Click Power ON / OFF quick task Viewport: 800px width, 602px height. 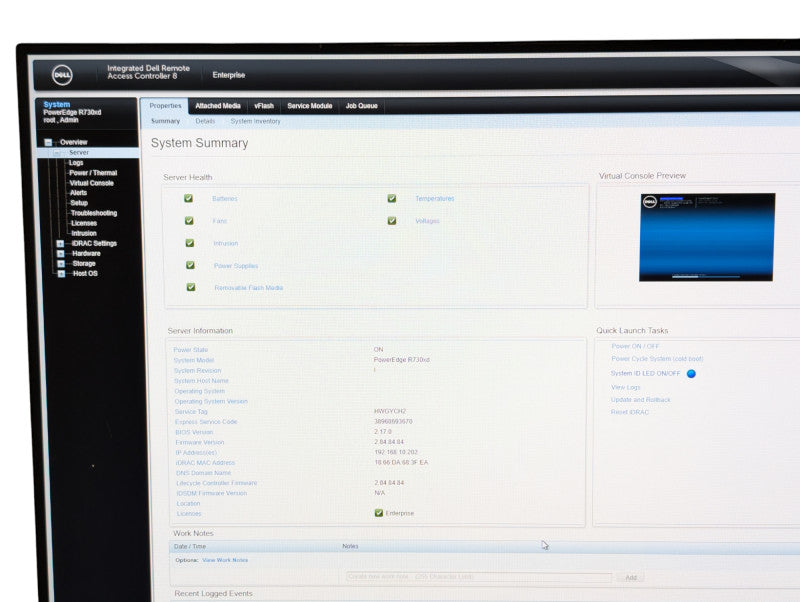[x=635, y=346]
